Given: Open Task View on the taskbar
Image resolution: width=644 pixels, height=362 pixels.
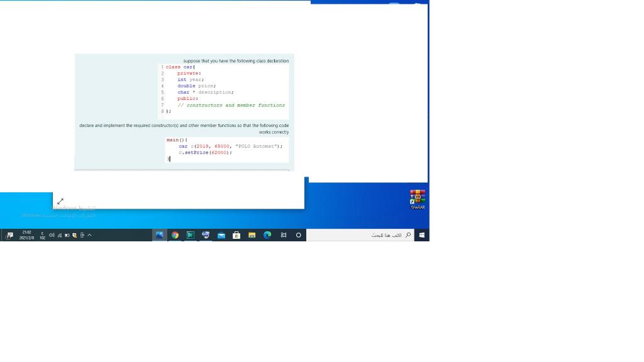Looking at the screenshot, I should coord(282,234).
